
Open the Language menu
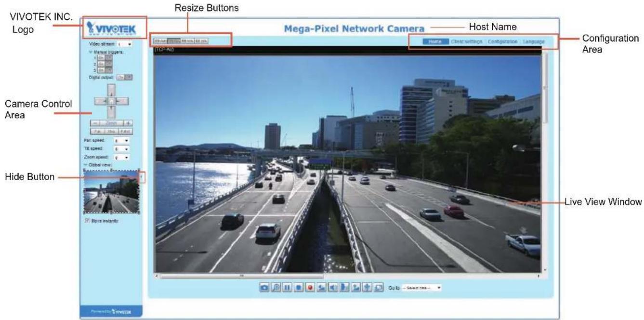[534, 41]
